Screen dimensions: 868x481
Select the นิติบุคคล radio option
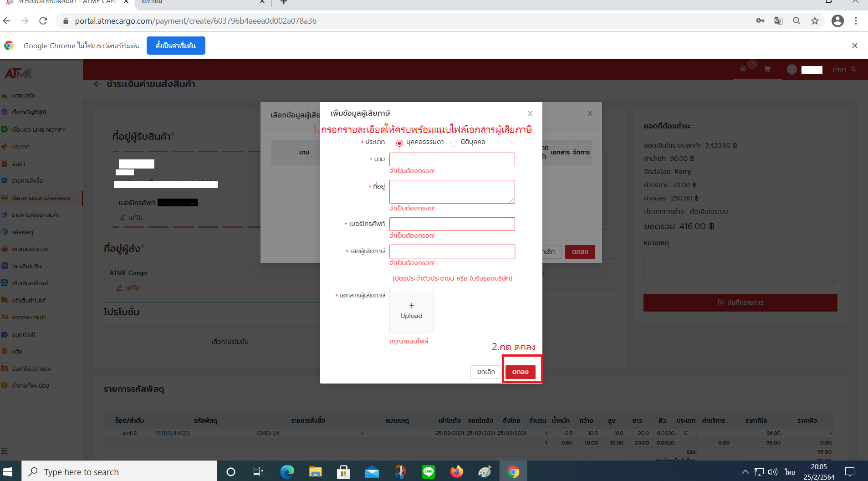(454, 143)
